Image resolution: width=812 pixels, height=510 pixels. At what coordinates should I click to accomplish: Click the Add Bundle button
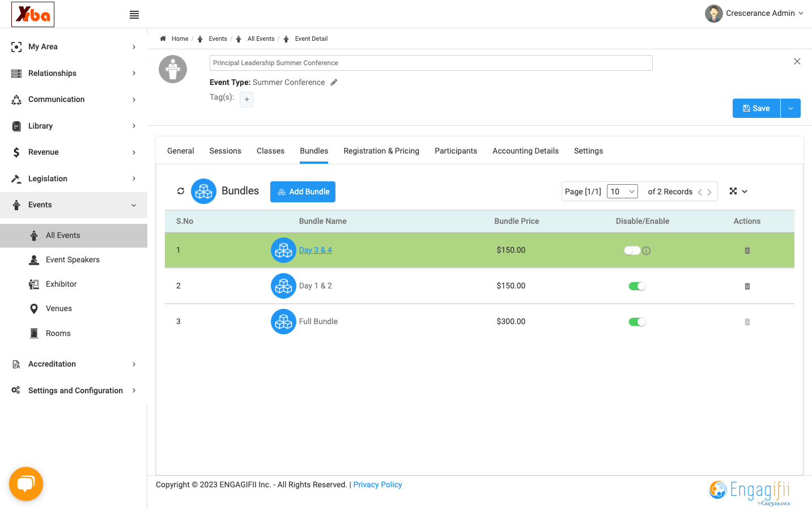tap(303, 192)
